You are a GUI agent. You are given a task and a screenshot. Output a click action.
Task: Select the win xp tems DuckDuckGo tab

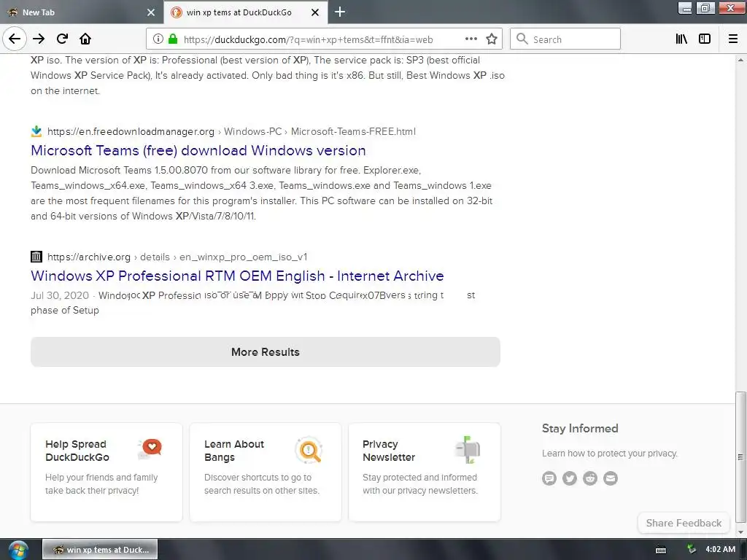pos(245,12)
